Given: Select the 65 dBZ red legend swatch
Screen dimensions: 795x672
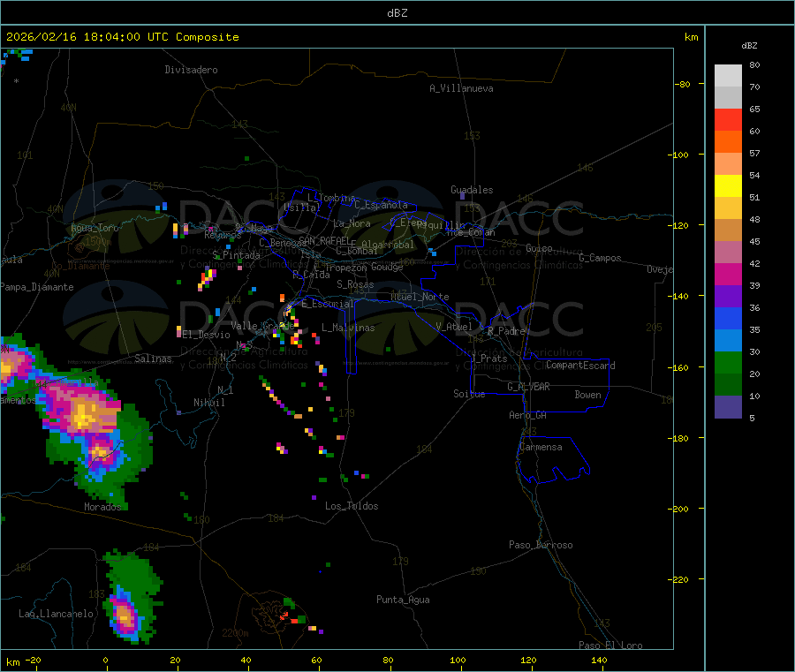Looking at the screenshot, I should pos(728,119).
